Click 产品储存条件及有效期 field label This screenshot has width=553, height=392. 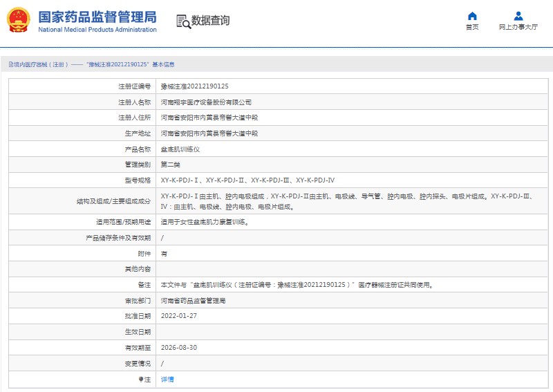tap(118, 238)
